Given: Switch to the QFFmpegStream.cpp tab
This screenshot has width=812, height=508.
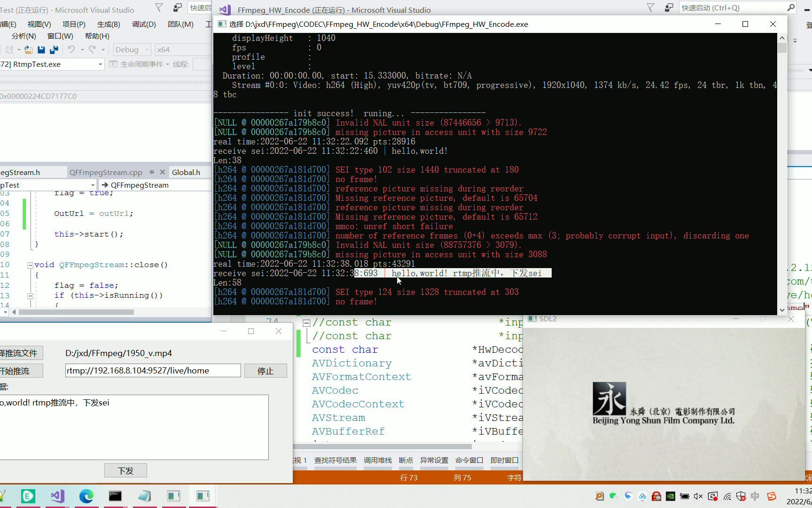Looking at the screenshot, I should tap(106, 172).
